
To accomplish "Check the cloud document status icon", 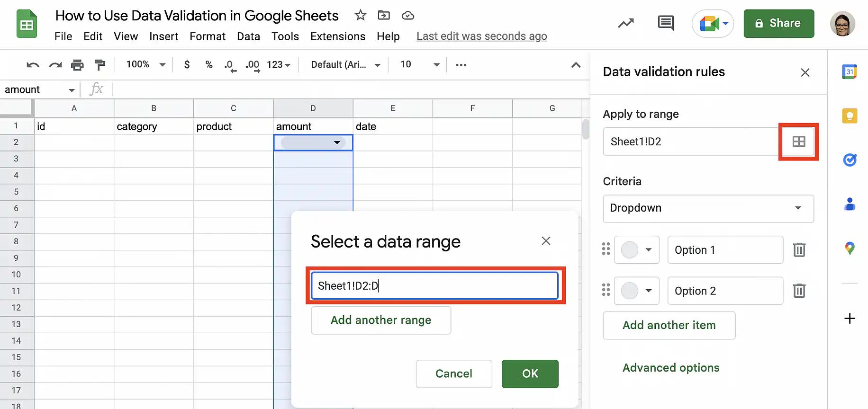I will click(408, 16).
